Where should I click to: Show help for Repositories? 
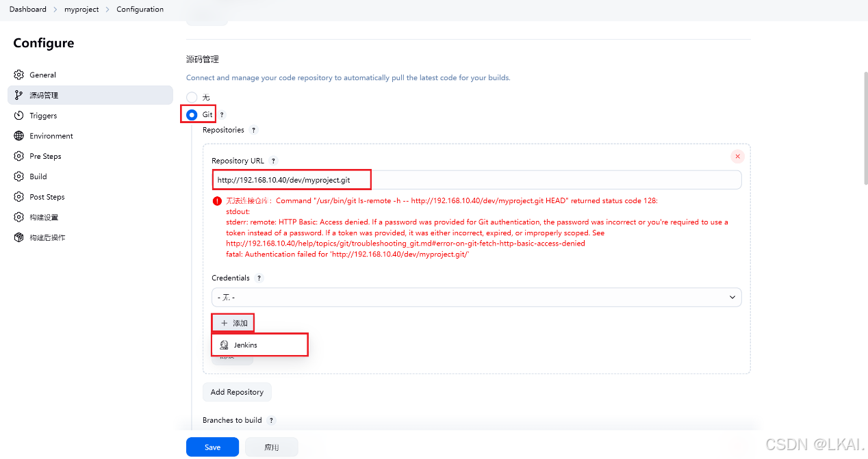pyautogui.click(x=253, y=130)
